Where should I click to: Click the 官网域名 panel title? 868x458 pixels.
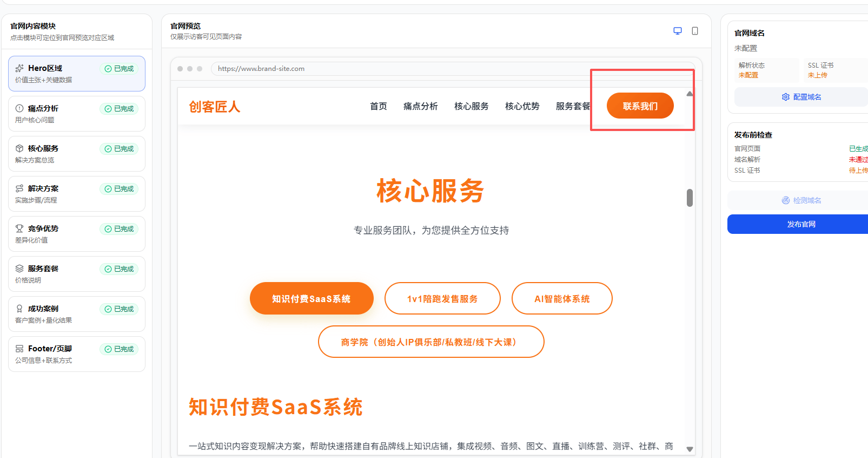tap(750, 33)
